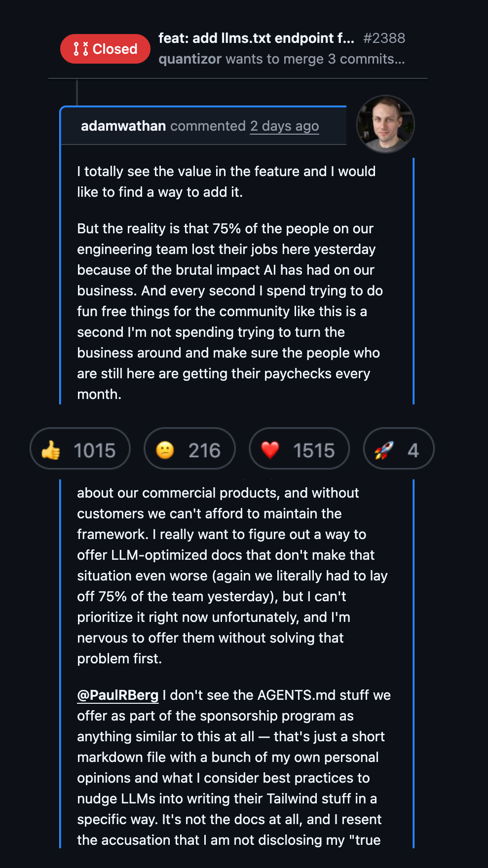This screenshot has height=868, width=488.
Task: Open the '2 days ago' timestamp link
Action: tap(284, 126)
